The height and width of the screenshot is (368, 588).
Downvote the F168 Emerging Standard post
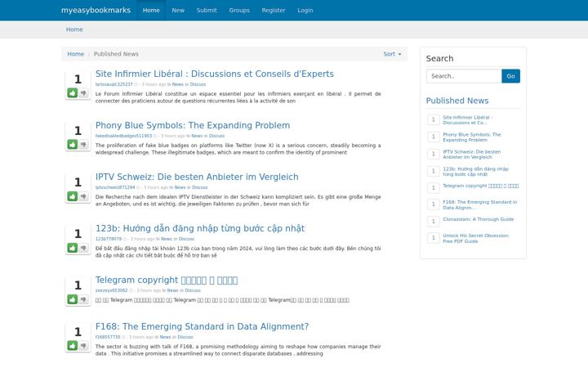click(83, 345)
